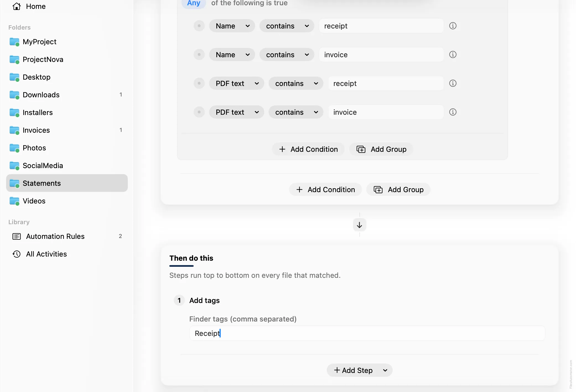Open the Any match-type selector

(194, 3)
